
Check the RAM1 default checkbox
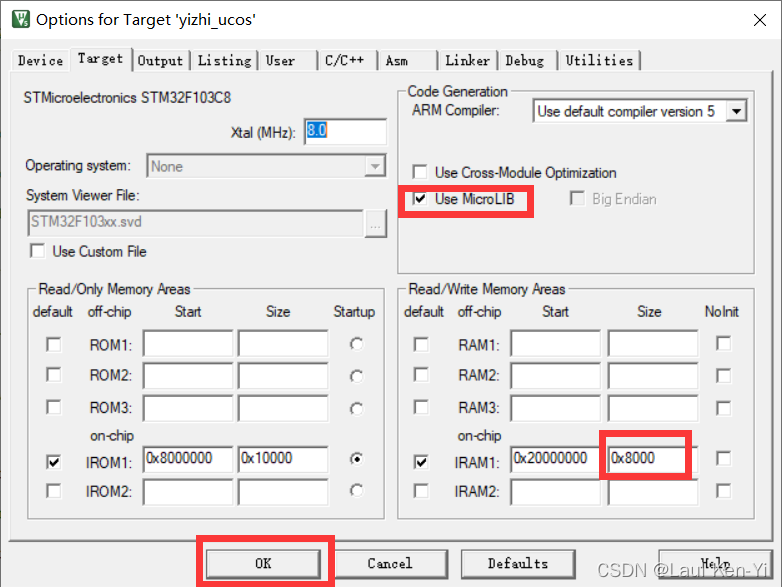(x=421, y=345)
